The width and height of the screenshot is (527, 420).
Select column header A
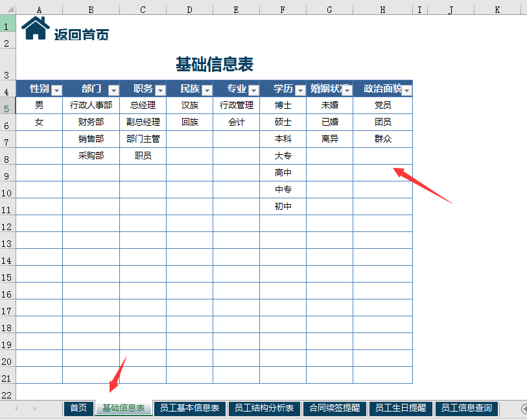[x=39, y=8]
